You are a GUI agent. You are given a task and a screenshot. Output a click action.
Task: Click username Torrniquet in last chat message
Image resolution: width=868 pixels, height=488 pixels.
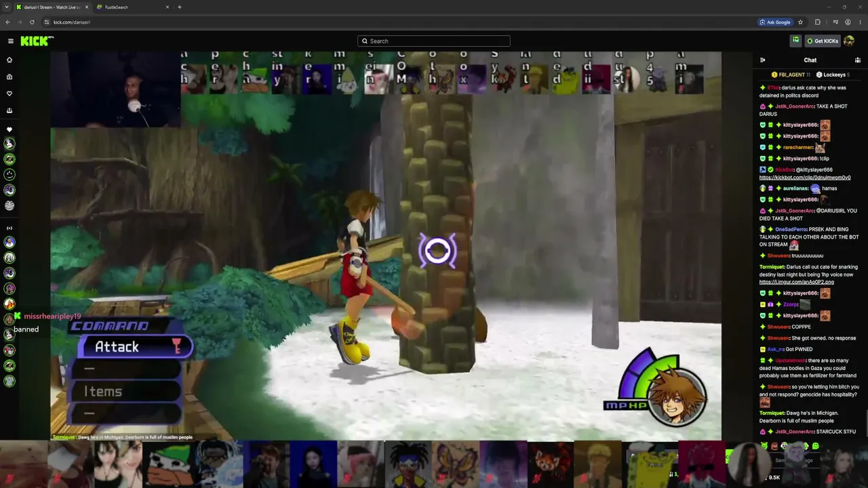pyautogui.click(x=772, y=413)
